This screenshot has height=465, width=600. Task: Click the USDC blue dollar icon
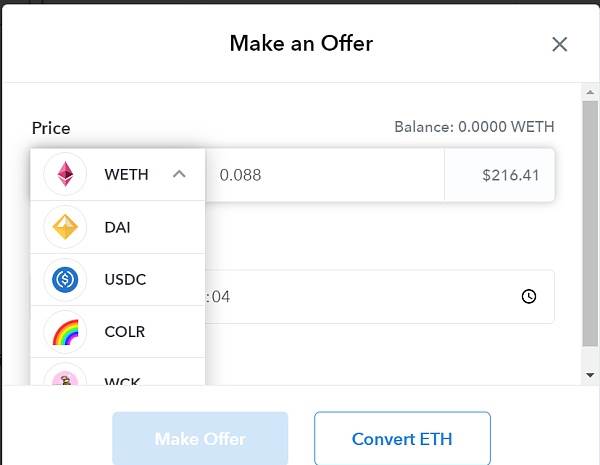tap(65, 279)
